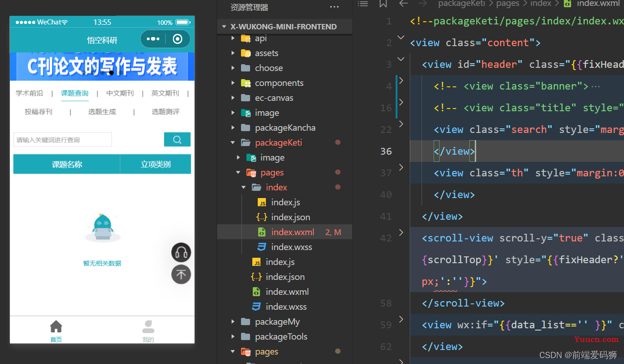
Task: Close the mini program via capsule circle button
Action: pyautogui.click(x=177, y=39)
